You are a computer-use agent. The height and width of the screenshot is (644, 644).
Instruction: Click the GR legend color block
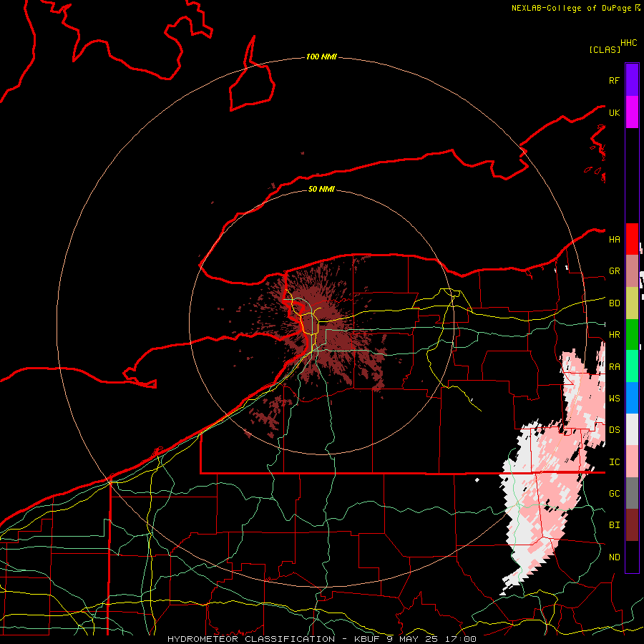pyautogui.click(x=632, y=270)
